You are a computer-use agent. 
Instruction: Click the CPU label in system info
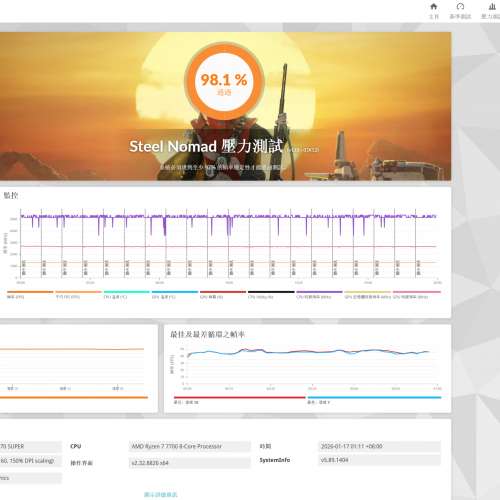point(76,446)
